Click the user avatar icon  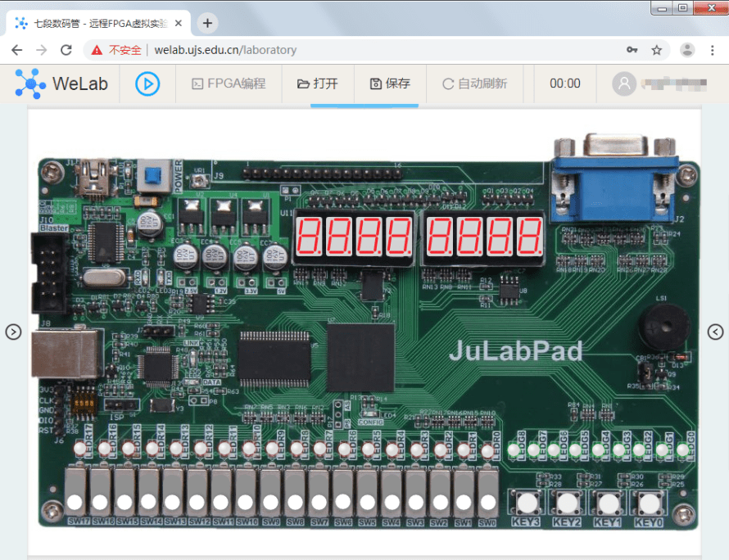point(625,84)
